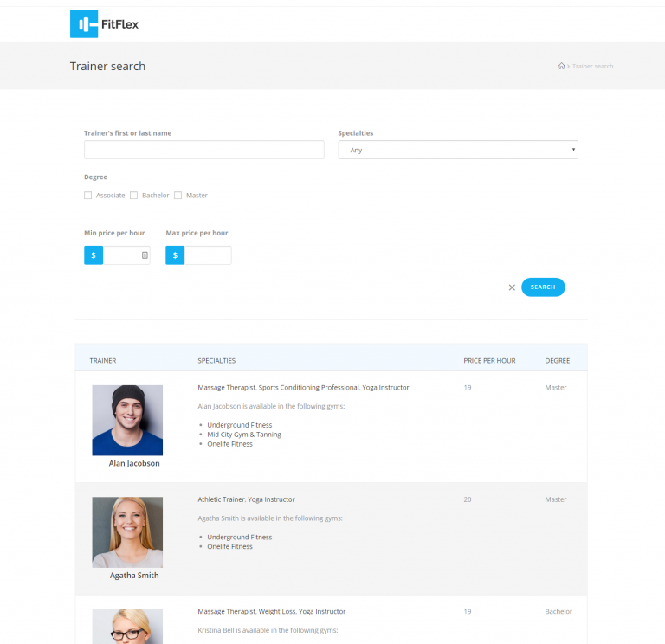The width and height of the screenshot is (665, 644).
Task: Click the 'Trainer search' page heading
Action: pos(107,66)
